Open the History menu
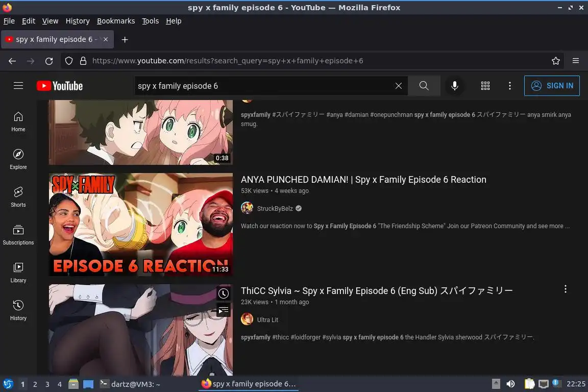 78,21
